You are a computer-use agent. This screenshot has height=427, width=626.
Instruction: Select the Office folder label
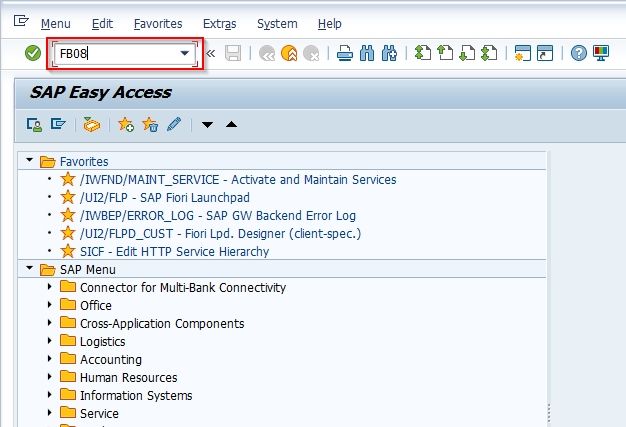click(96, 305)
